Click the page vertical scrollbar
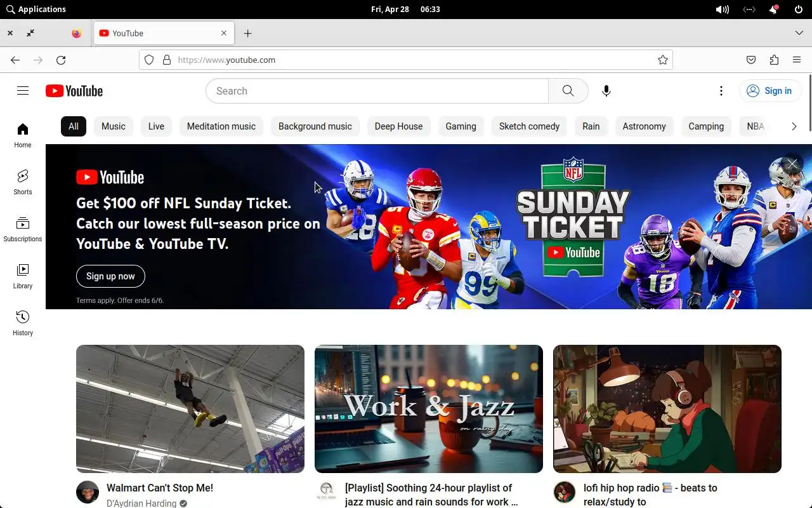 809,103
